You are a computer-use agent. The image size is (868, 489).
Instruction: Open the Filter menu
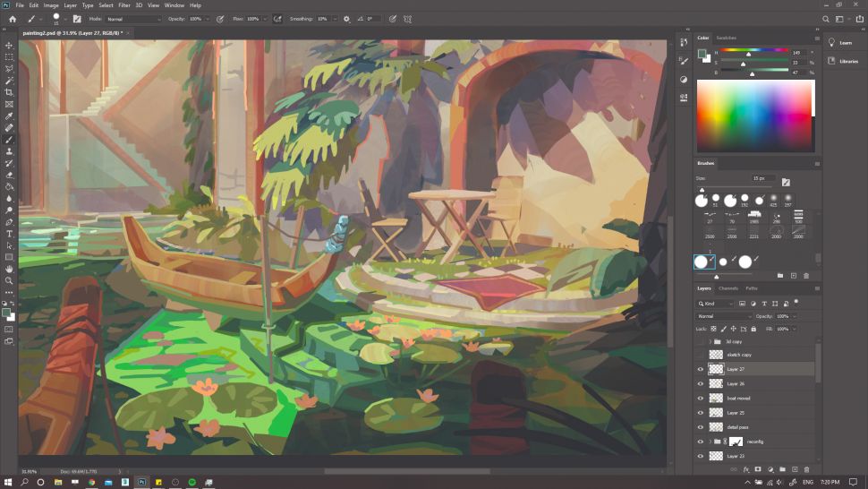[123, 5]
